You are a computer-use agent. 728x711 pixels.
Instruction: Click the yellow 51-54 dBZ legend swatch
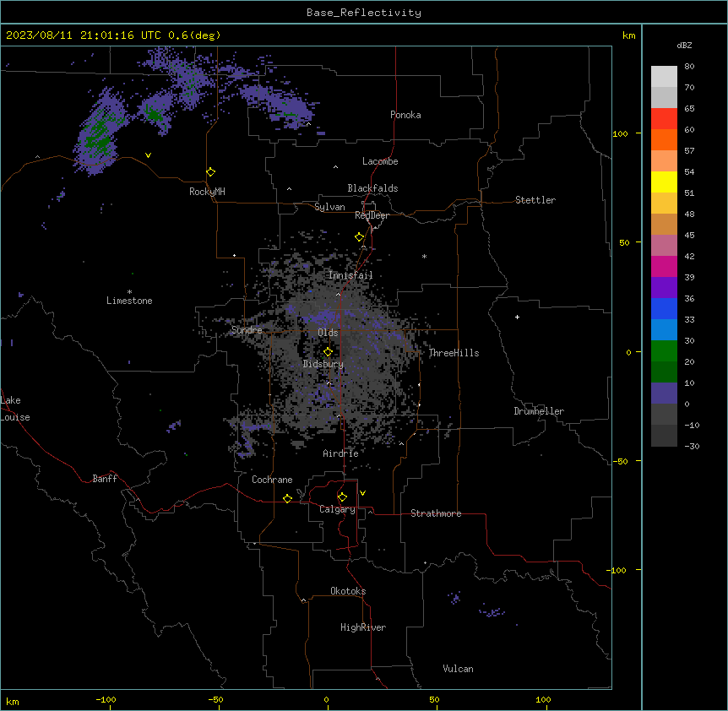tap(664, 182)
